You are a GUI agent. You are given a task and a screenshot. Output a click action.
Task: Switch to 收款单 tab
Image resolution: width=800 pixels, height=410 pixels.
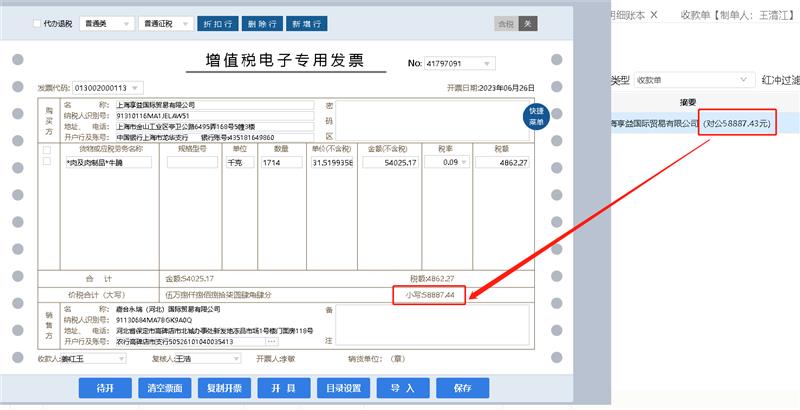(x=737, y=15)
